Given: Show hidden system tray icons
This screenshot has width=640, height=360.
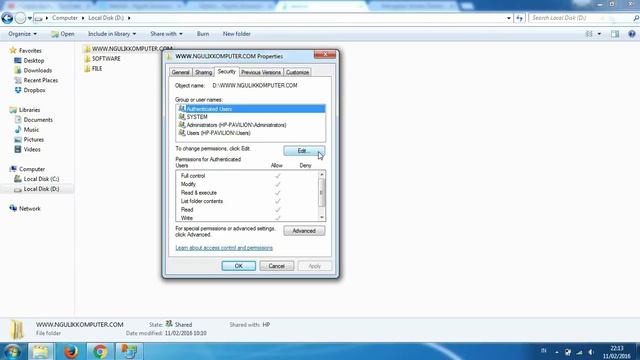Looking at the screenshot, I should pos(557,352).
